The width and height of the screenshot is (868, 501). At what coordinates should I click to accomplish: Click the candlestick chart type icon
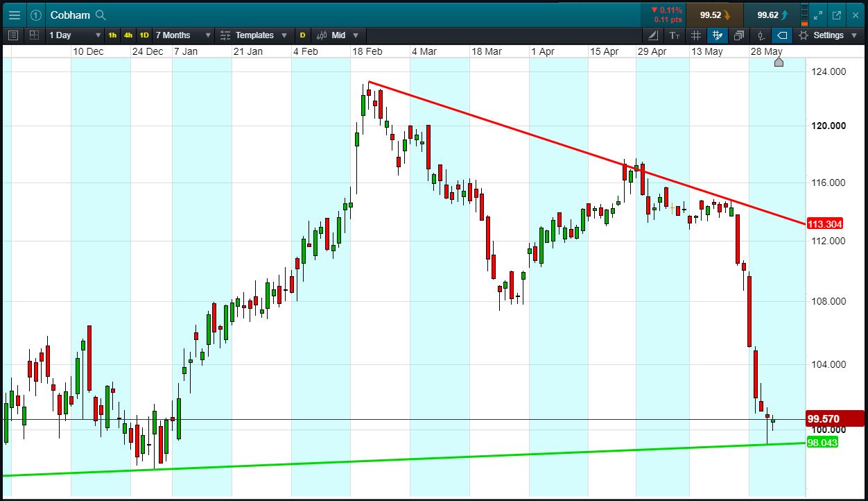point(321,35)
